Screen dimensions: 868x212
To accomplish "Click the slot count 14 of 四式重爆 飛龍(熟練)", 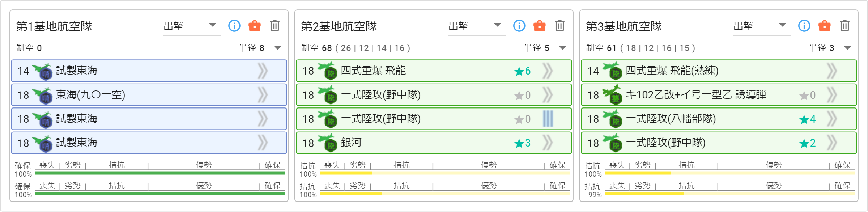I will click(x=593, y=71).
